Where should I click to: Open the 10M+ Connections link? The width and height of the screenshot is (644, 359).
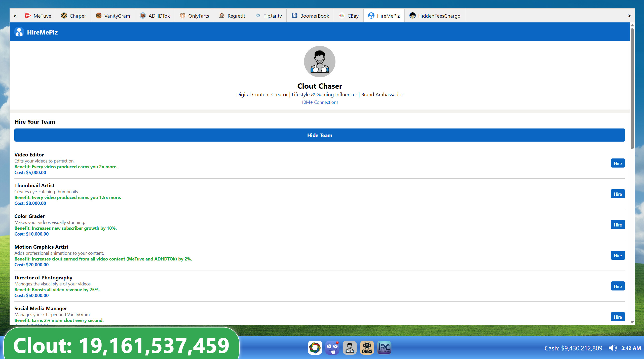(319, 102)
